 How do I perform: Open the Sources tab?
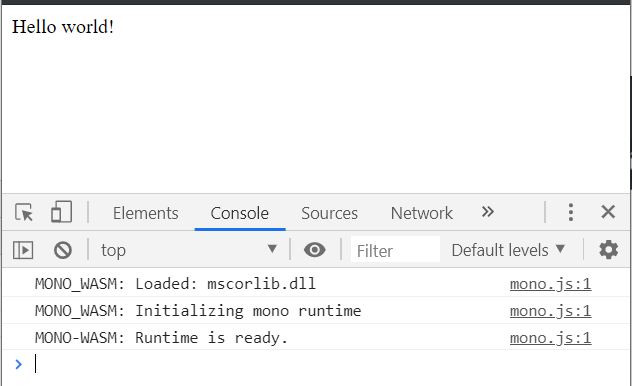329,213
